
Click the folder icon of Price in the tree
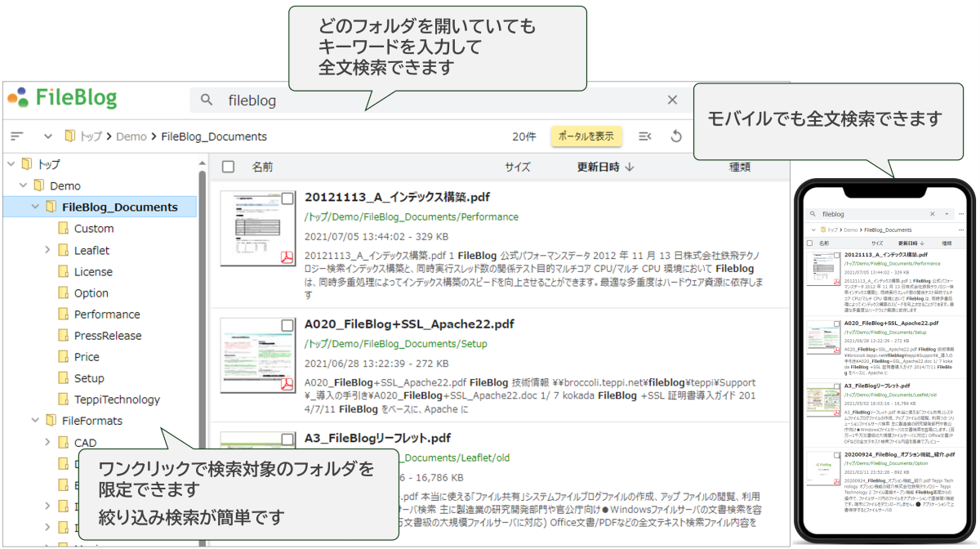tap(63, 356)
